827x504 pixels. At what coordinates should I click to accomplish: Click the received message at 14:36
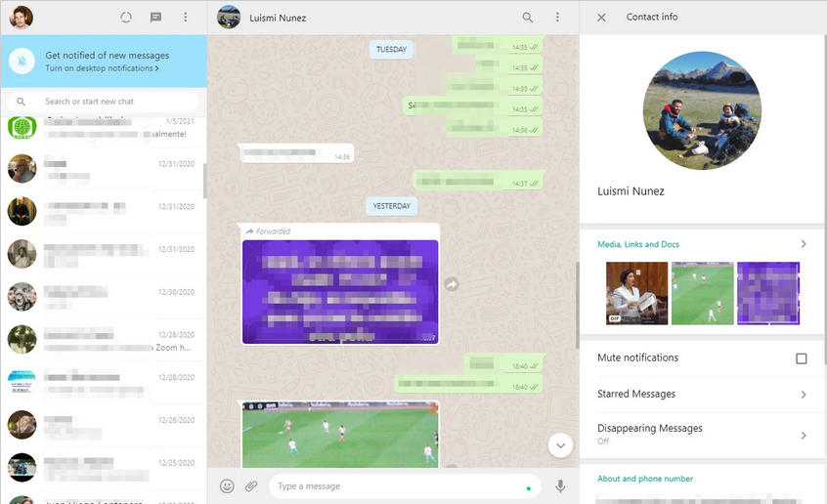point(296,154)
